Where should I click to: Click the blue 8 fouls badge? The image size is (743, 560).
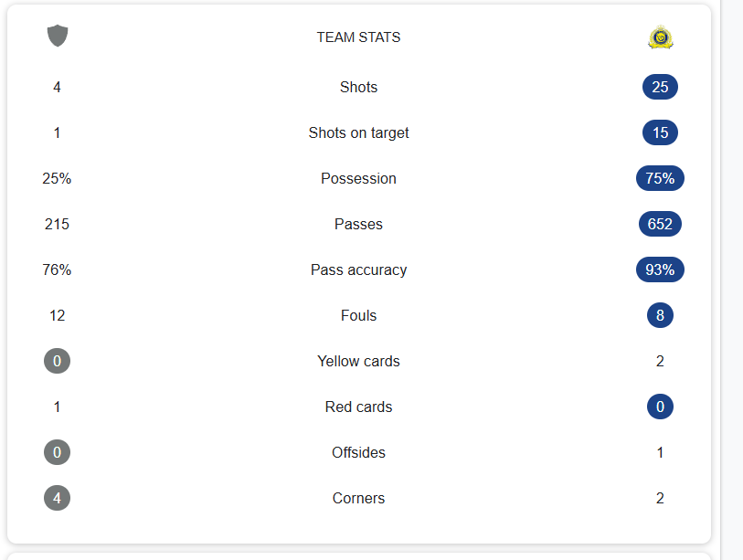[x=660, y=315]
